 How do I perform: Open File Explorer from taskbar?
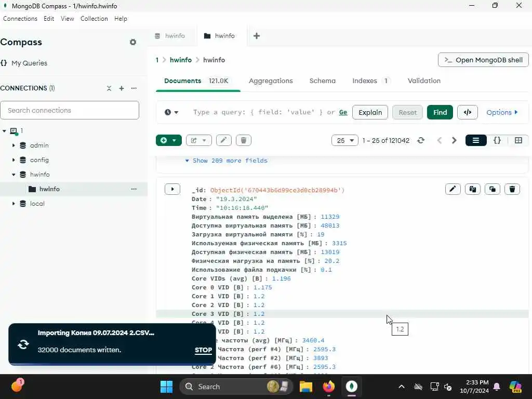[x=305, y=387]
